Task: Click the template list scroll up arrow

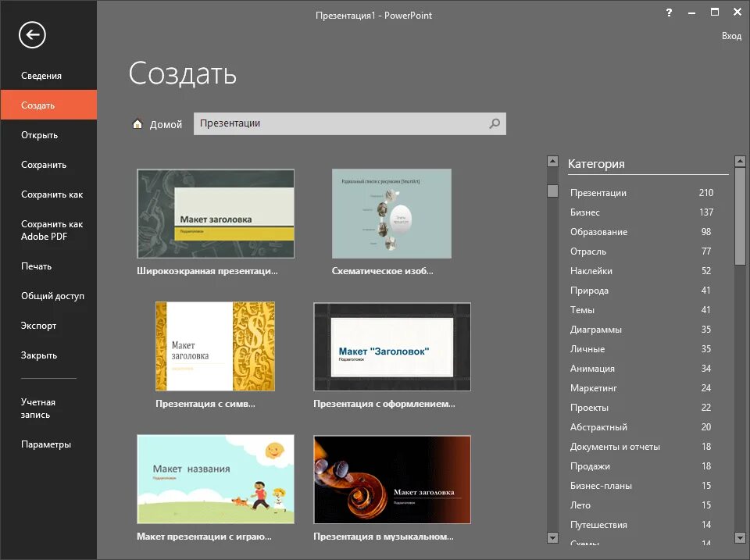Action: [x=552, y=161]
